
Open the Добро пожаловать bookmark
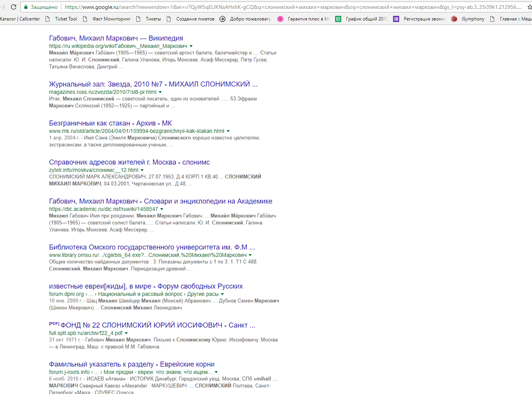coord(245,19)
